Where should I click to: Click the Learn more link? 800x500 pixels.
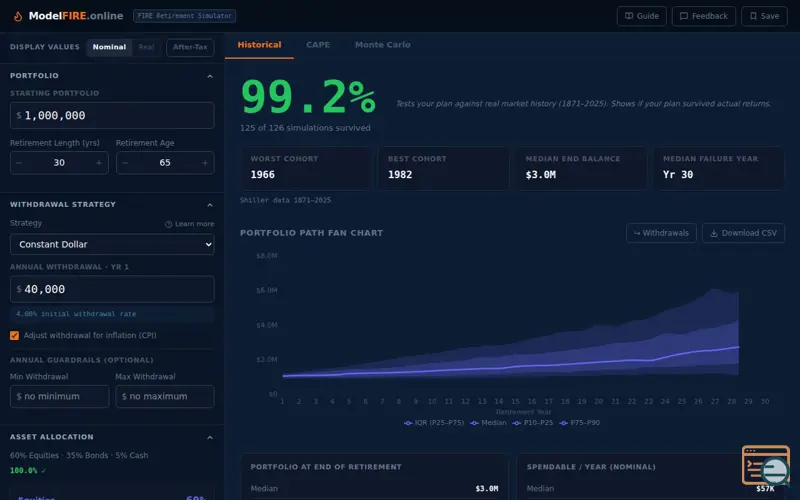coord(189,224)
